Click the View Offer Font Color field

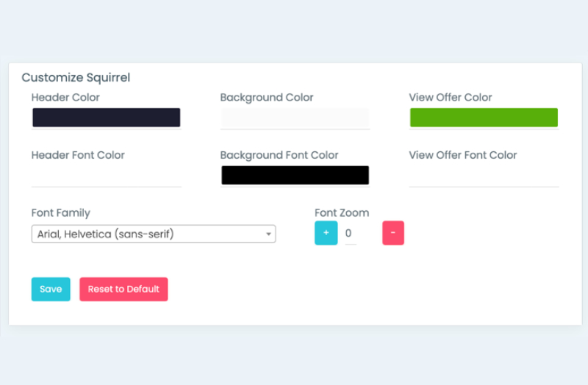click(x=484, y=176)
